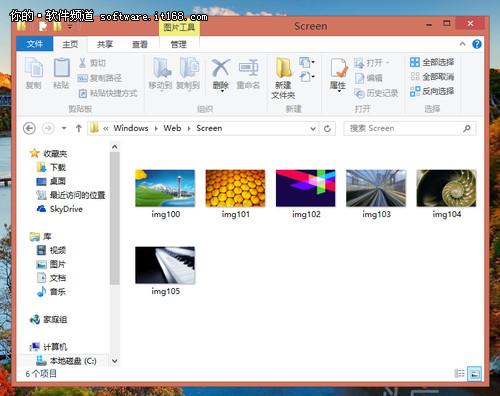
Task: Click Web in the address breadcrumb
Action: [172, 128]
